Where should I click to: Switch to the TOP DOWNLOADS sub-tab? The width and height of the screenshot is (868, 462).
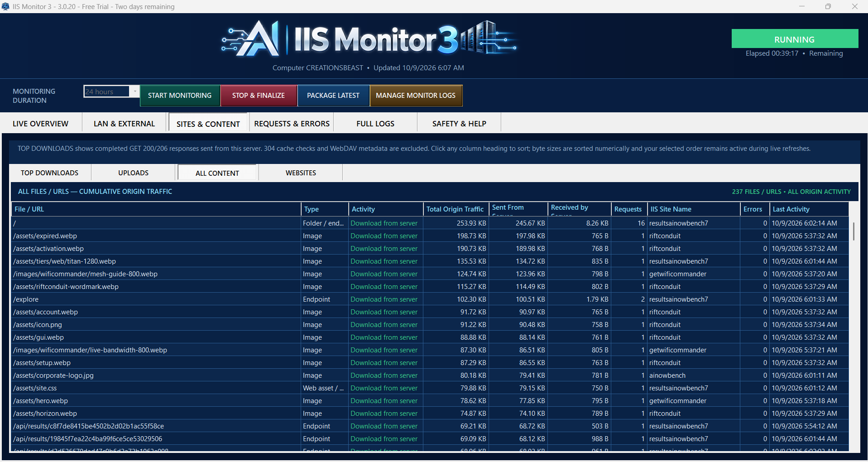click(x=50, y=173)
